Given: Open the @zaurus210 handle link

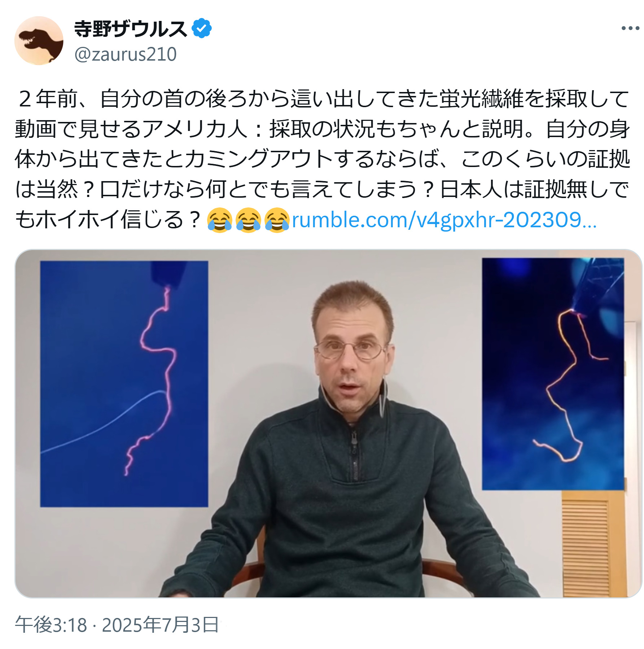Looking at the screenshot, I should pyautogui.click(x=126, y=54).
